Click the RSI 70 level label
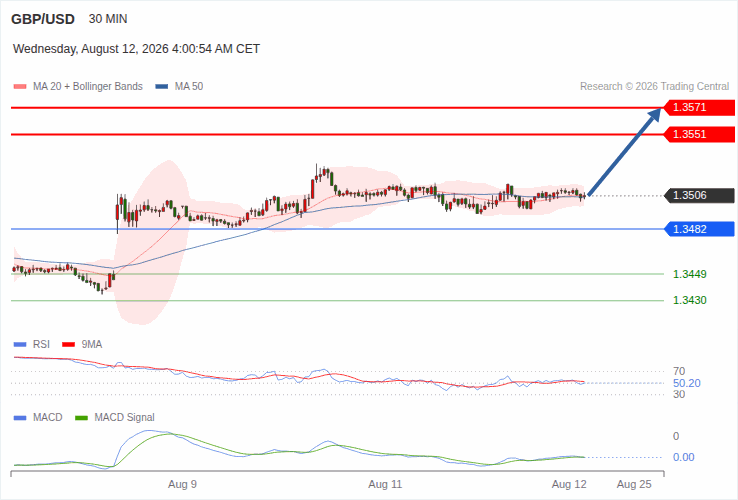Screen dimensions: 738x500 [x=679, y=371]
